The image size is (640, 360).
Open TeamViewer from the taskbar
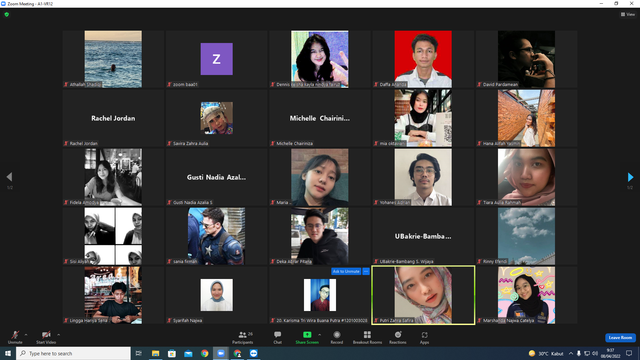pos(253,353)
